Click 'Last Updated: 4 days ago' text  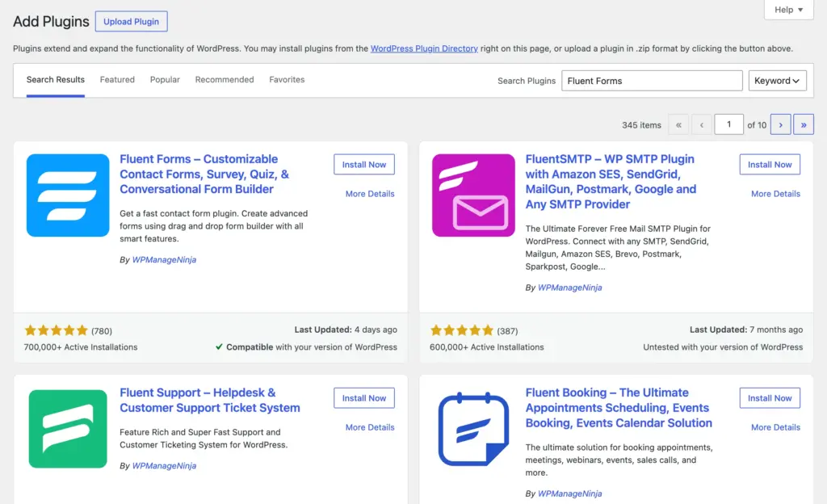(346, 330)
